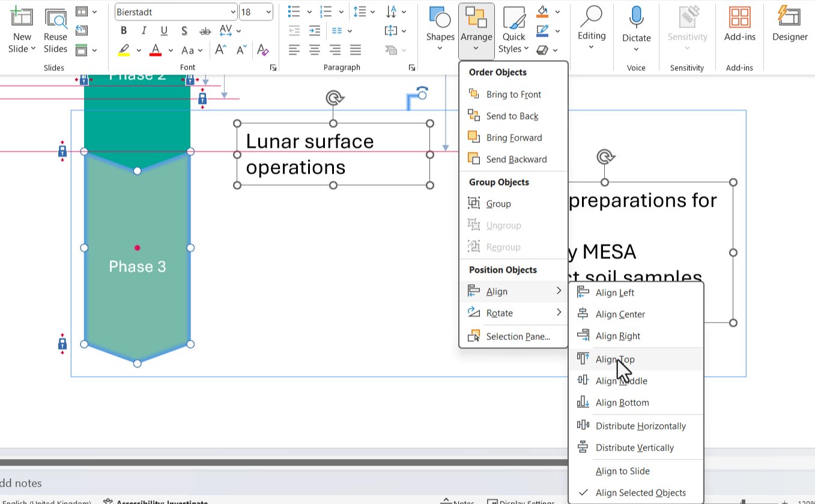Group the selected objects
Screen dimensions: 815x504
[514, 204]
